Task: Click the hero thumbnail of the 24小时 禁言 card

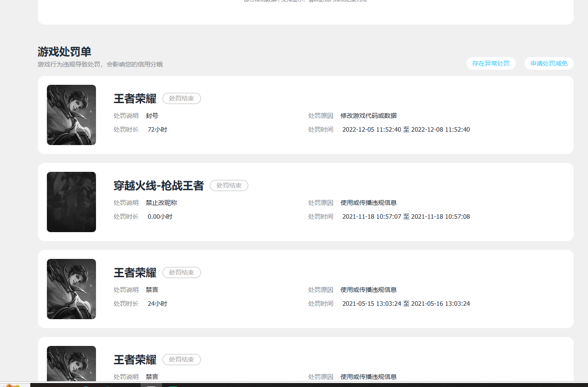Action: tap(71, 289)
